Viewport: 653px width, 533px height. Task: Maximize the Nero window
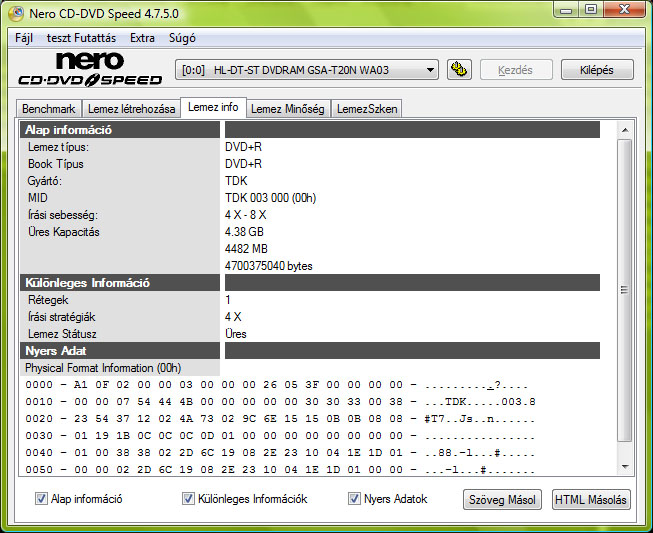tap(591, 10)
